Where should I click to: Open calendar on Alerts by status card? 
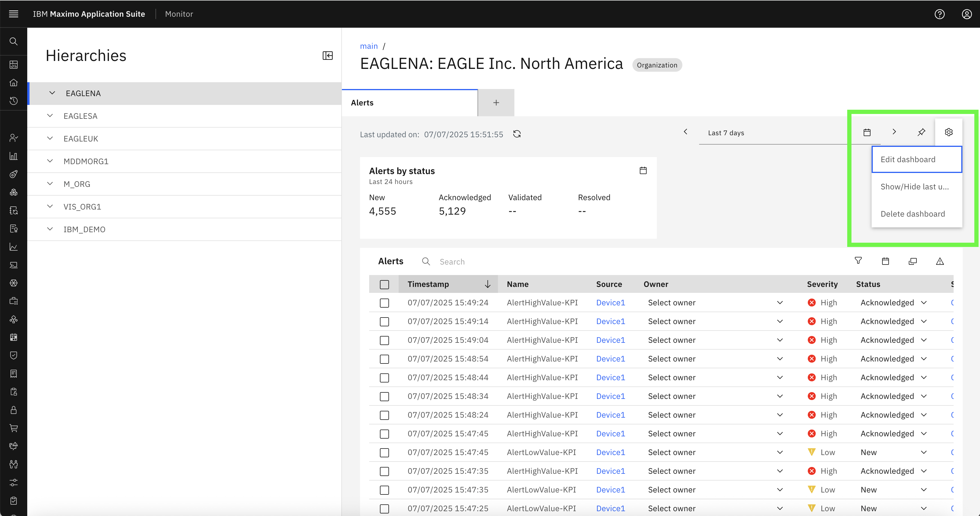click(643, 170)
